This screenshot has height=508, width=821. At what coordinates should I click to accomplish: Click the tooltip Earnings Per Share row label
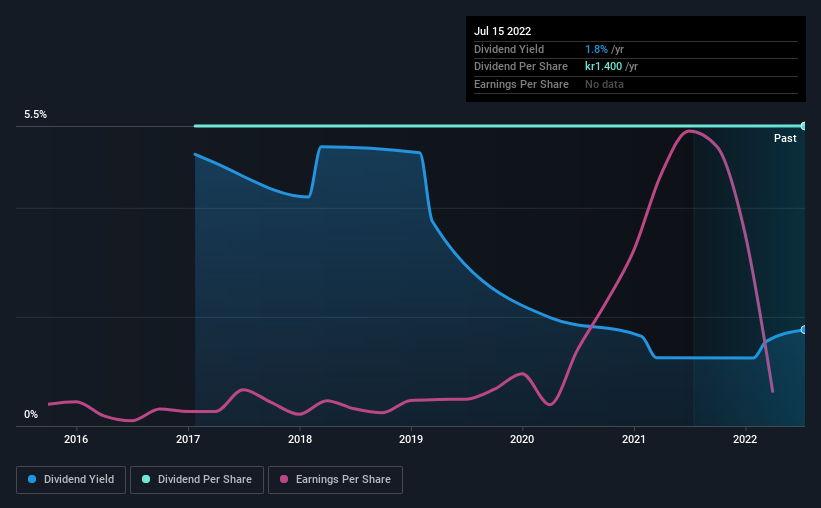point(522,84)
